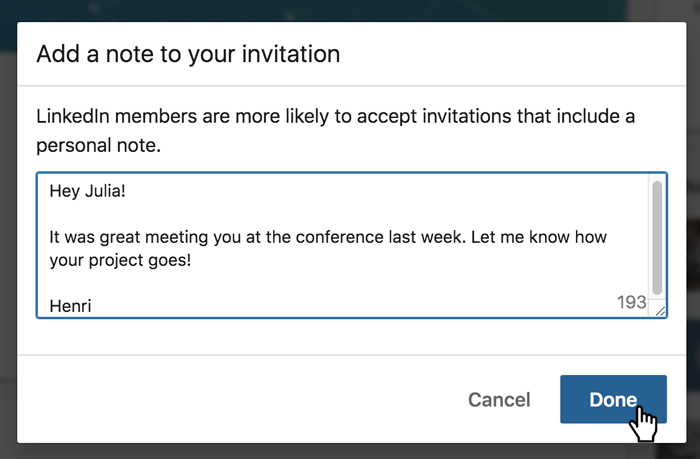This screenshot has width=700, height=459.
Task: Click the "Add a note to your invitation" heading
Action: tap(188, 54)
